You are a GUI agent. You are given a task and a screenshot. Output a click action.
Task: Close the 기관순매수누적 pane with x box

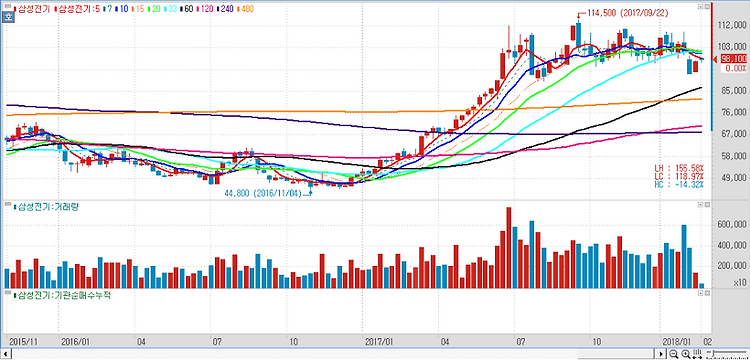point(707,293)
